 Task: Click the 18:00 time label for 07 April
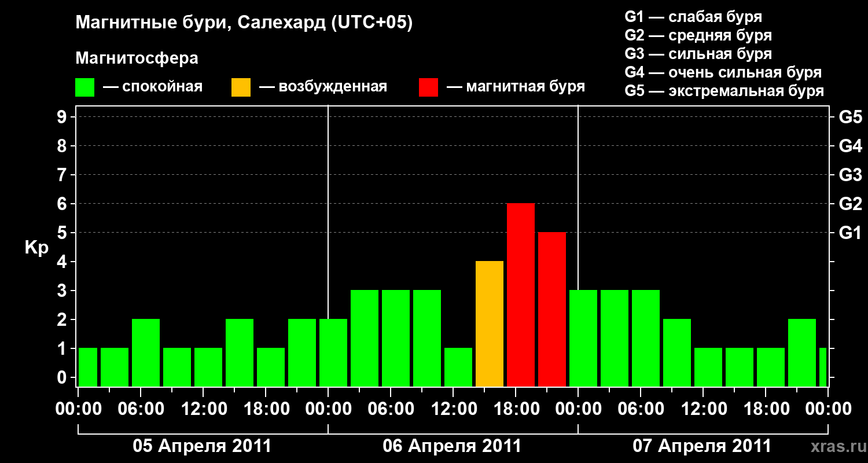coord(766,409)
